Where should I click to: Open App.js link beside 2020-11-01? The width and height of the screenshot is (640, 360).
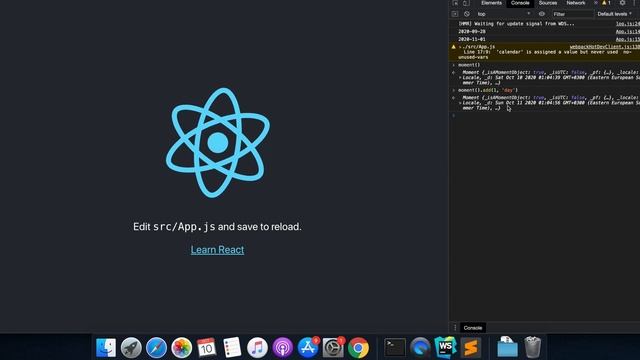[x=628, y=39]
